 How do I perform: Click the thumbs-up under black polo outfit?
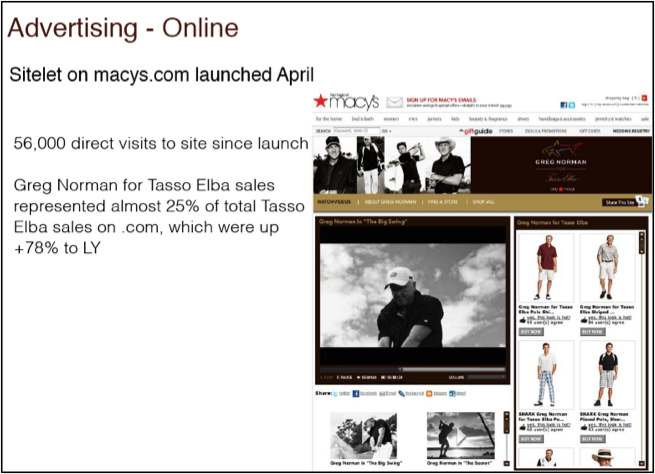pos(584,427)
